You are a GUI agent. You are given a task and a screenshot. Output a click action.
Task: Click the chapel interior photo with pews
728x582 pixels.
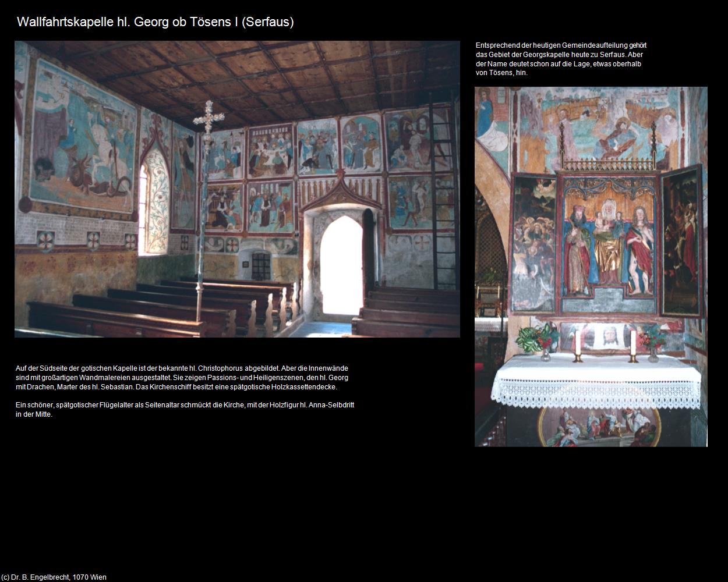[x=237, y=189]
